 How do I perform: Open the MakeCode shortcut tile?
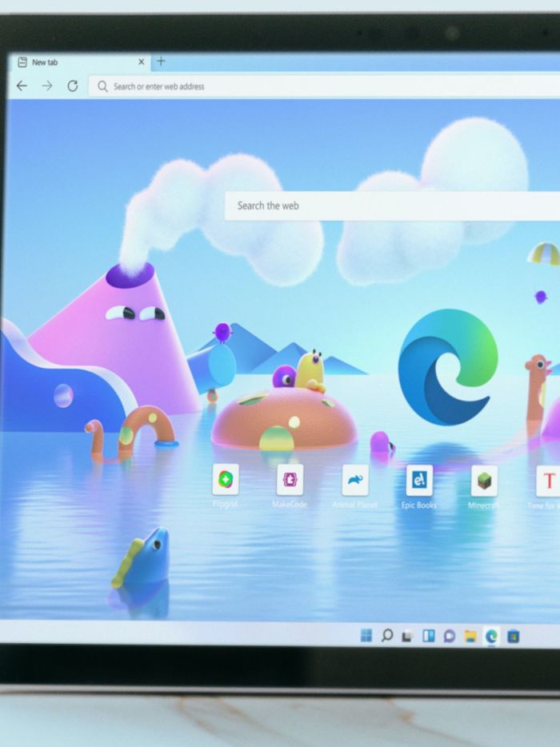[x=290, y=479]
